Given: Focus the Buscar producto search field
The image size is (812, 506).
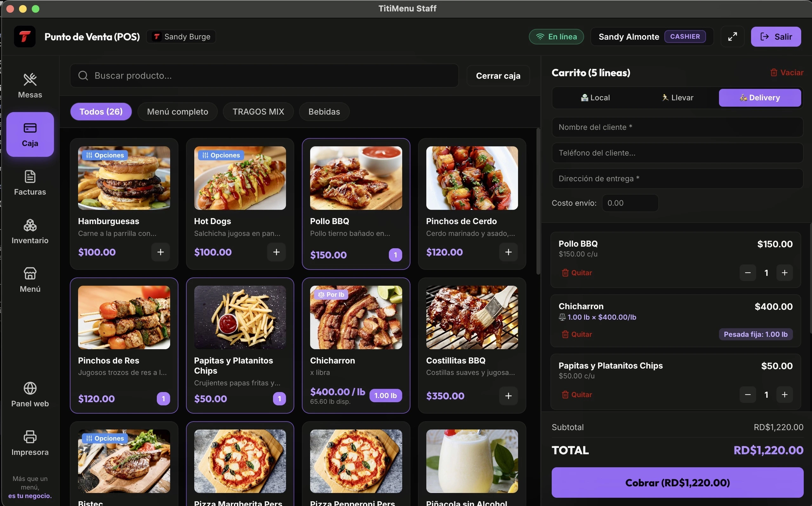Looking at the screenshot, I should [x=264, y=76].
